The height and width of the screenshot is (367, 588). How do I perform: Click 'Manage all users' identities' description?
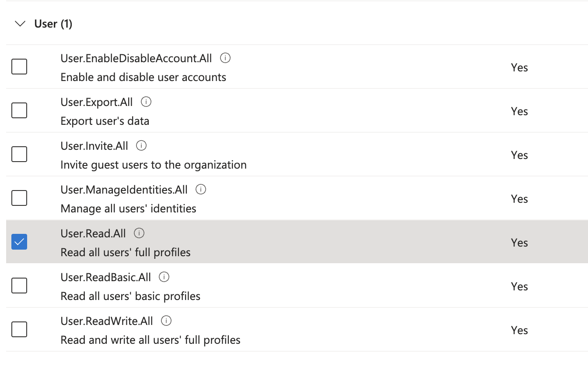pyautogui.click(x=129, y=208)
